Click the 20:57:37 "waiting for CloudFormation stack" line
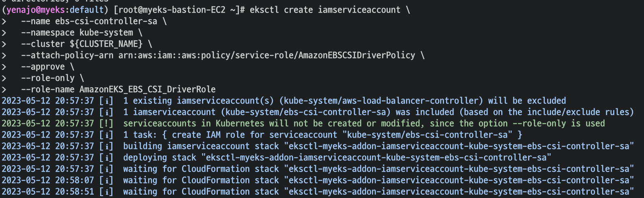 [x=318, y=169]
